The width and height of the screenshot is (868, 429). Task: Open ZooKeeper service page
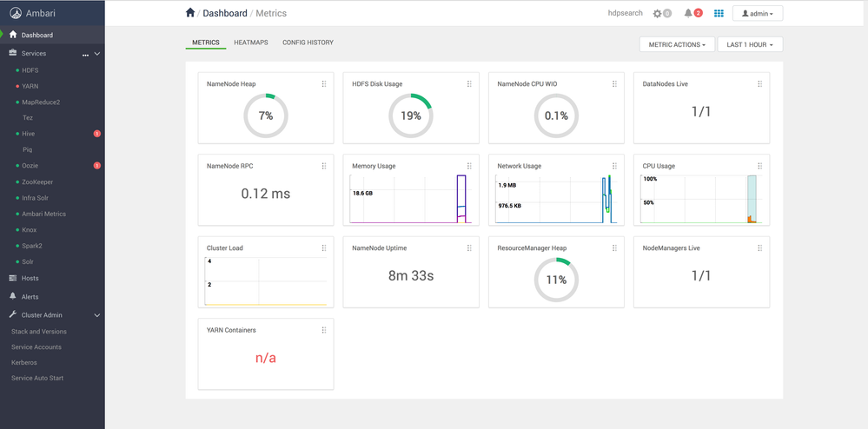37,181
